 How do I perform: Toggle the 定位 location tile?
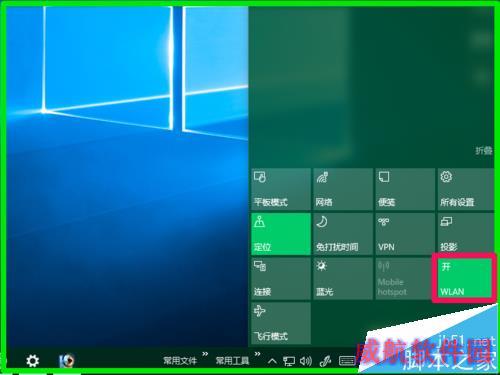281,234
